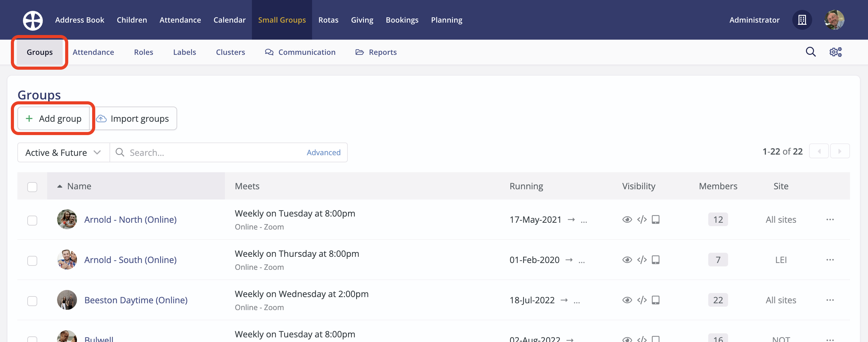Viewport: 868px width, 342px height.
Task: Click into the groups Search field
Action: coord(209,153)
